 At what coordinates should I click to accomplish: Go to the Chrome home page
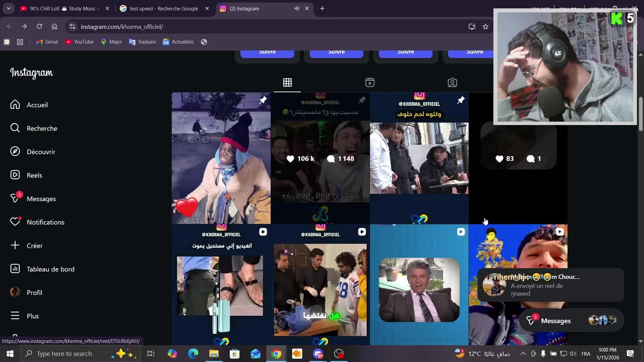point(54,27)
